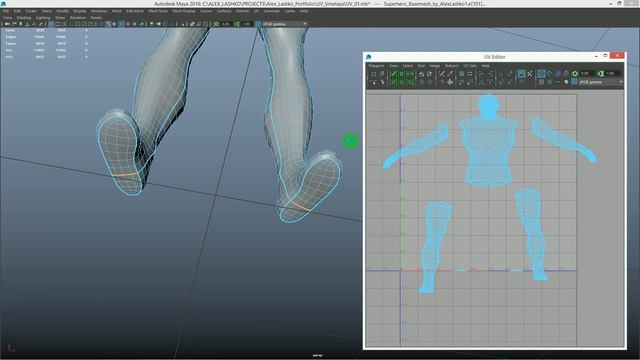Open the UV Editor Help menu
The image size is (640, 360).
486,66
